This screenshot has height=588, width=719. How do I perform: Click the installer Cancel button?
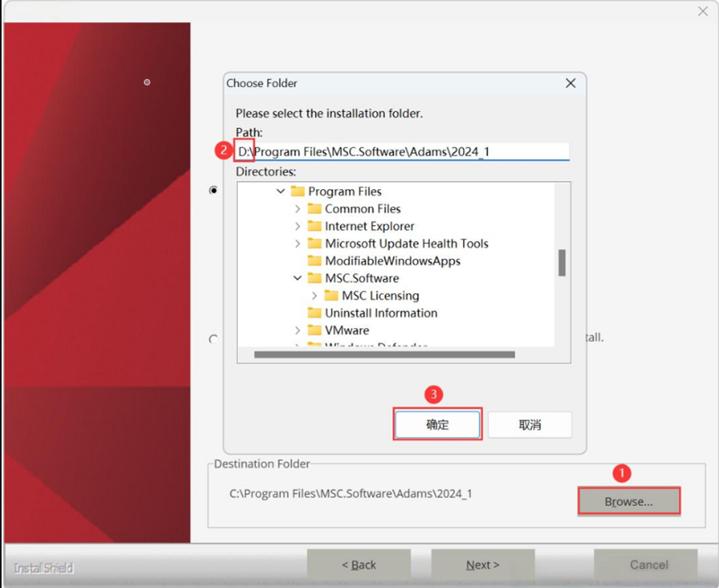646,564
